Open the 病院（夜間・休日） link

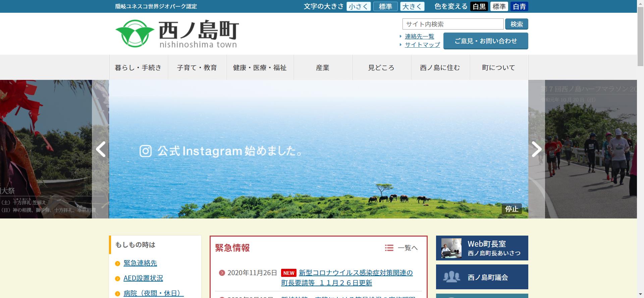[x=154, y=293]
